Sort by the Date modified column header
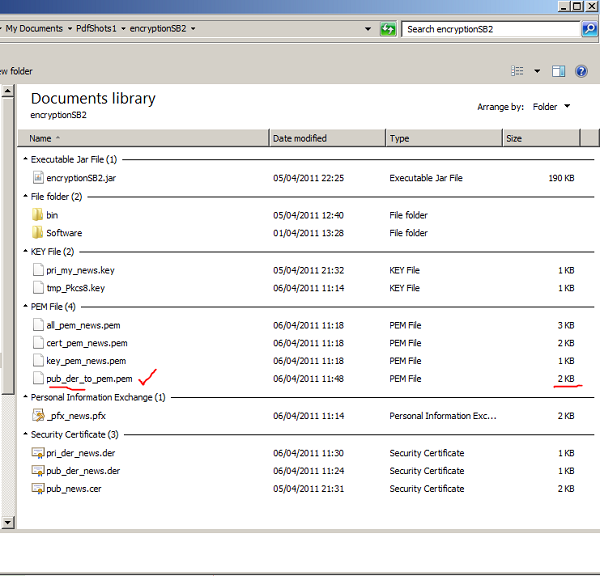This screenshot has height=576, width=600. click(x=328, y=138)
